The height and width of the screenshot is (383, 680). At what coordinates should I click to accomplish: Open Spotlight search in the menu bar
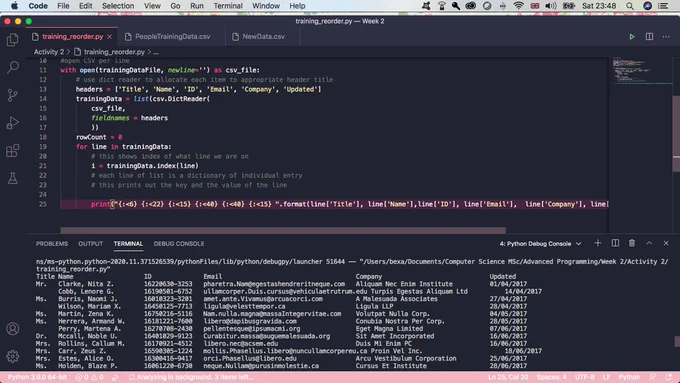[x=630, y=6]
